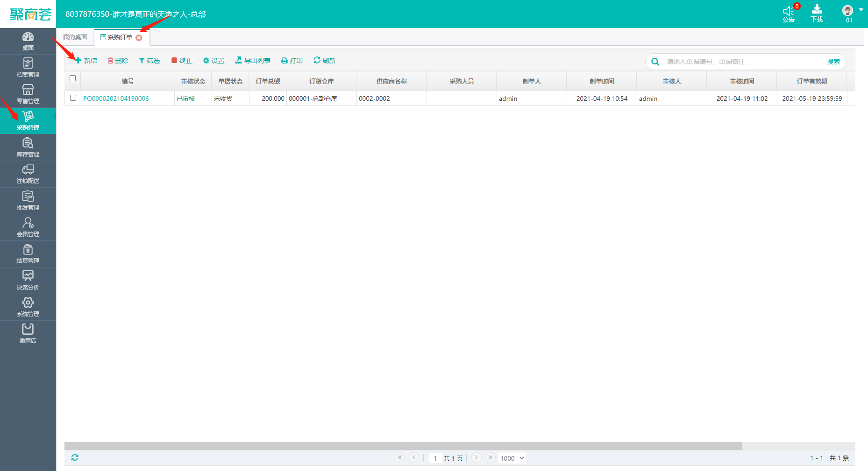Sort by 编号 column header
The image size is (868, 471).
click(x=128, y=81)
